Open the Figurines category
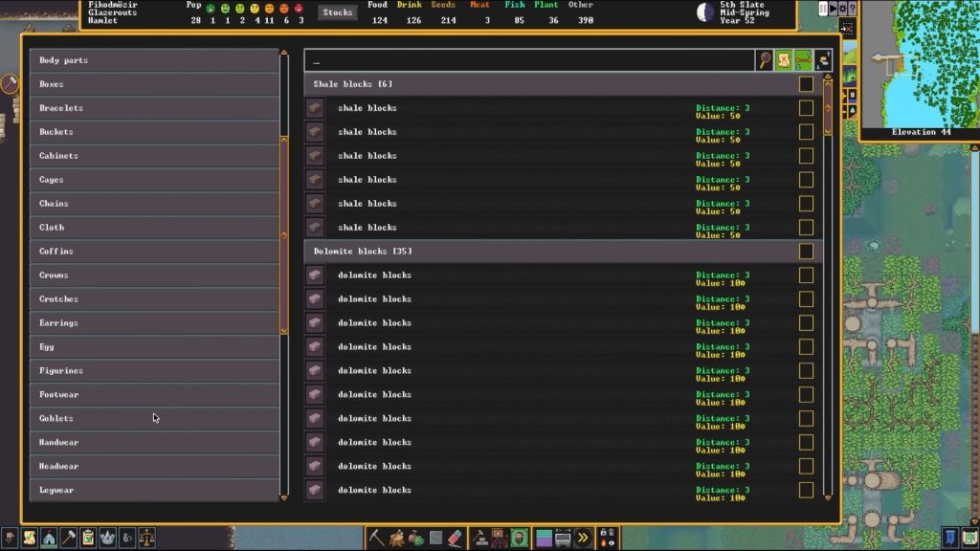This screenshot has width=980, height=551. 154,370
